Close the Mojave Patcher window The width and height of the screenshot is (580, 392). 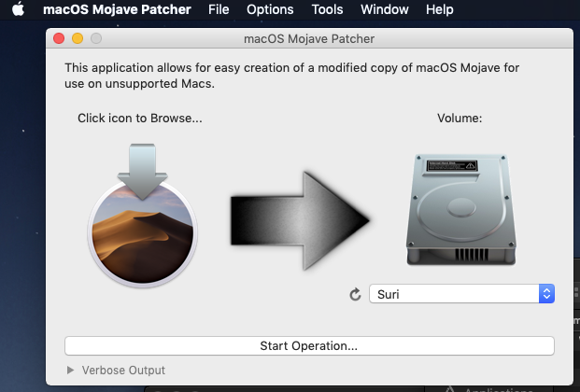pyautogui.click(x=59, y=38)
